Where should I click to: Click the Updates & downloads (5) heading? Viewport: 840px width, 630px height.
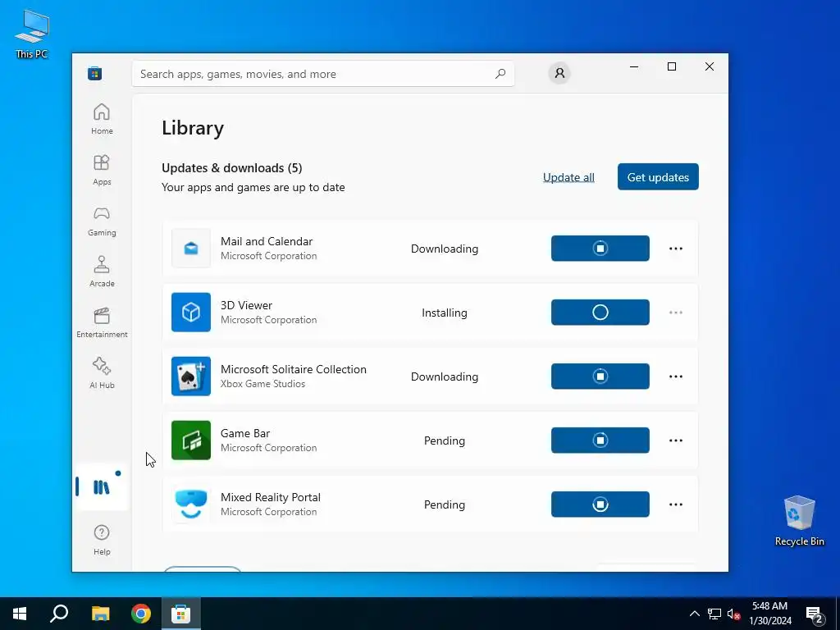tap(232, 167)
